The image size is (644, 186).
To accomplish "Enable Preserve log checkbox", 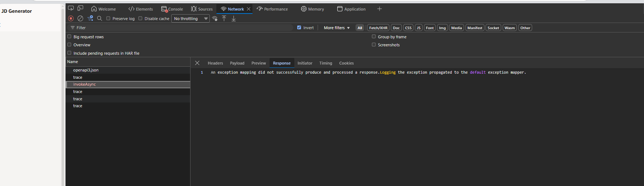I will [x=108, y=18].
